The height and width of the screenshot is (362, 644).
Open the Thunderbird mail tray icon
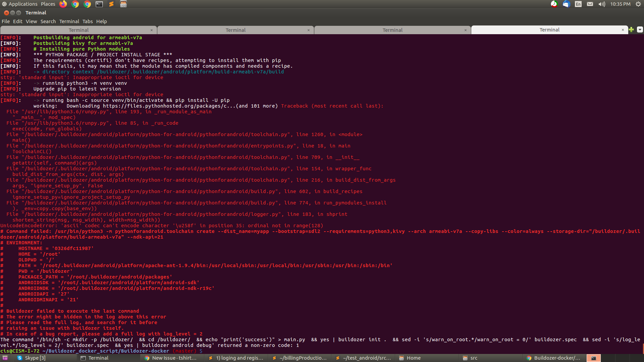click(x=566, y=4)
